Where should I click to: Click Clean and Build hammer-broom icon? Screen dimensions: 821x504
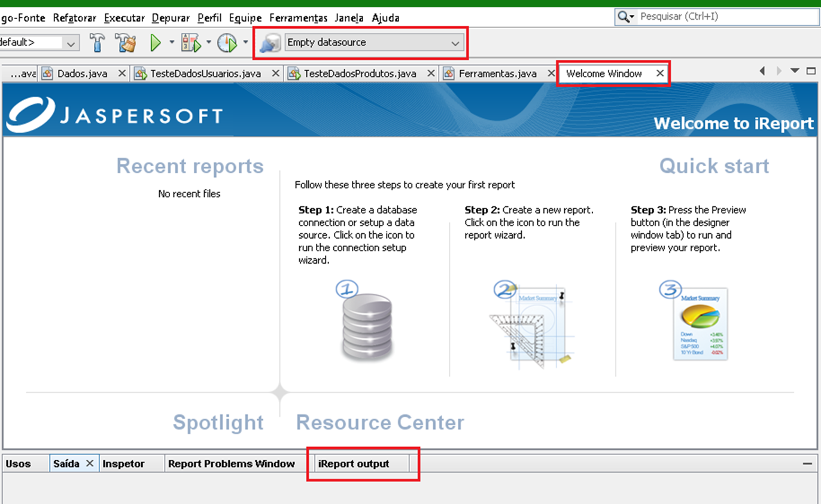(127, 42)
